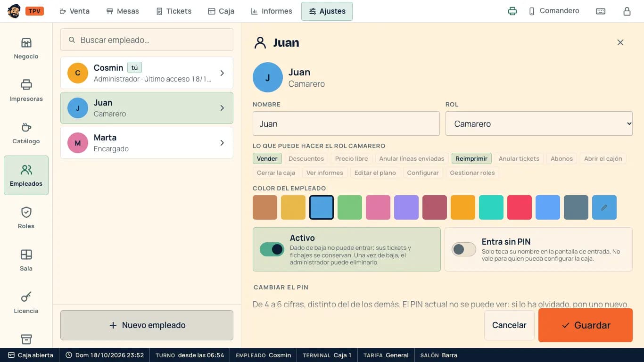Open the Negocio settings section
The width and height of the screenshot is (644, 362).
click(26, 49)
